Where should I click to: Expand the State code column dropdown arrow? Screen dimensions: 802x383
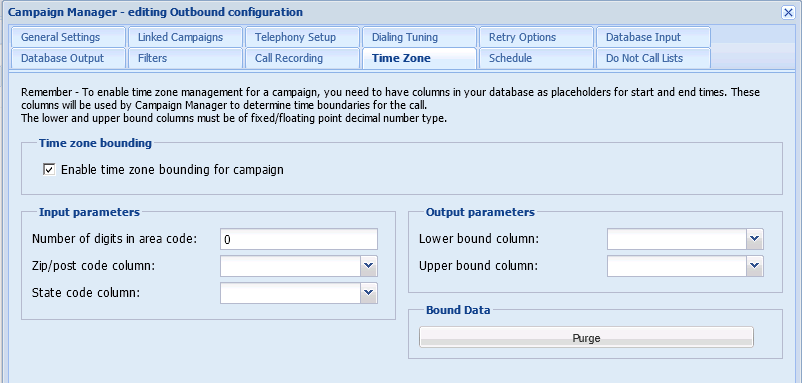click(x=369, y=293)
